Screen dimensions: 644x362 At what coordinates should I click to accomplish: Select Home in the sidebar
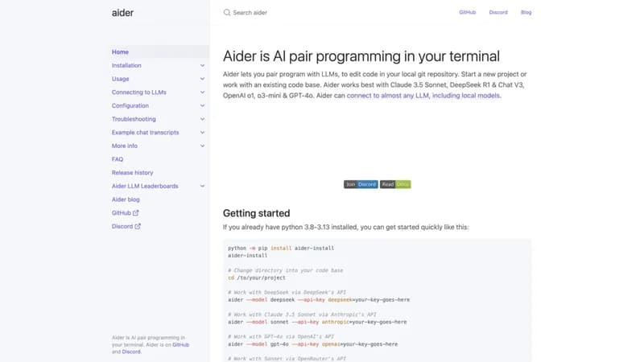pyautogui.click(x=120, y=51)
